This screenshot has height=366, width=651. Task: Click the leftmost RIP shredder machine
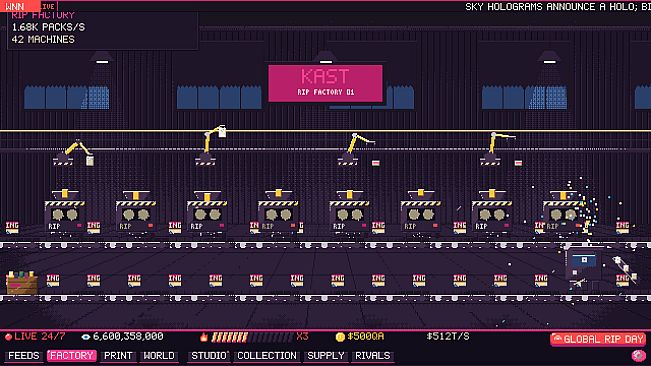(x=65, y=213)
